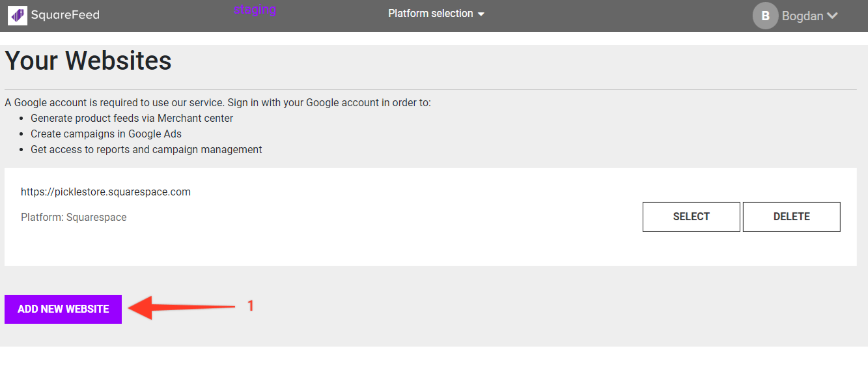Click the red number 1 annotation
This screenshot has height=387, width=868.
click(x=251, y=305)
